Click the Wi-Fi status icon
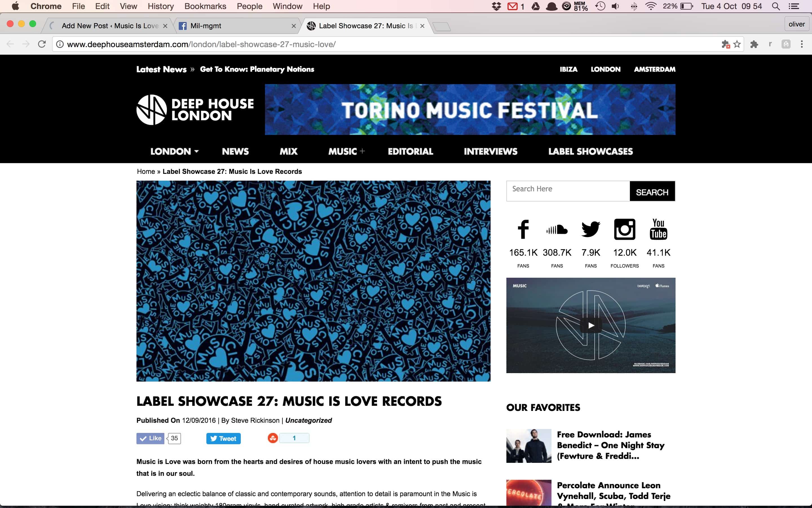The image size is (812, 508). click(x=651, y=6)
